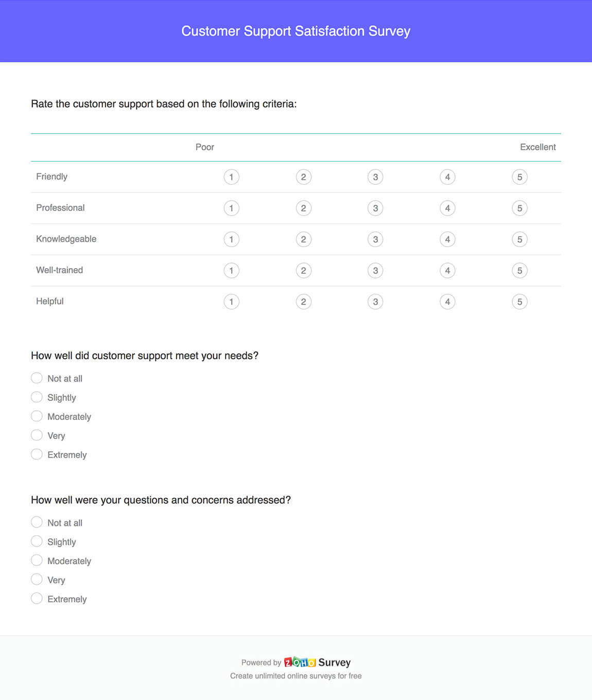The width and height of the screenshot is (592, 700).
Task: Rate Friendly as 5 under Excellent
Action: [x=520, y=177]
